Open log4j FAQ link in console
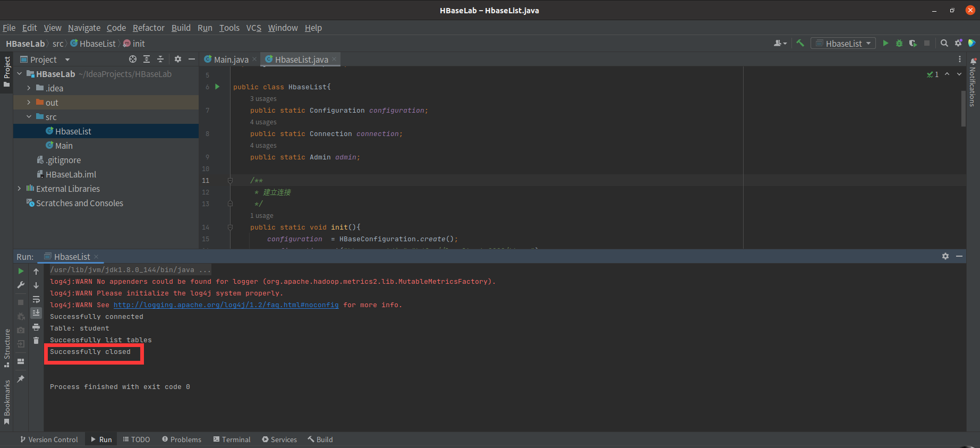980x448 pixels. coord(226,305)
